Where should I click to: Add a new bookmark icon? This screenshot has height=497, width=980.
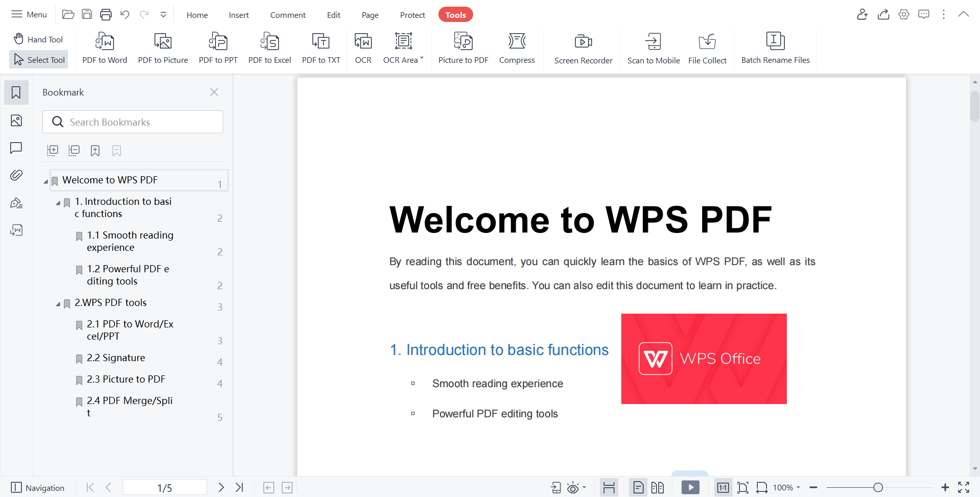[x=95, y=151]
